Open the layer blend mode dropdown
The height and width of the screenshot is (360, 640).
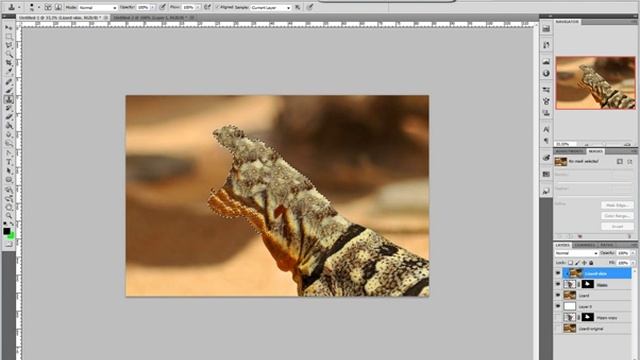pos(576,253)
